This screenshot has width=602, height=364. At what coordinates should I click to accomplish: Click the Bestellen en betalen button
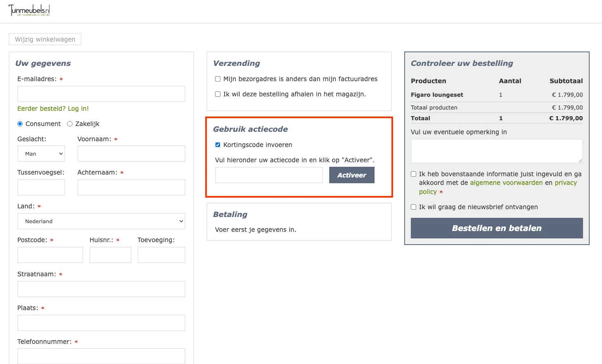pos(497,228)
